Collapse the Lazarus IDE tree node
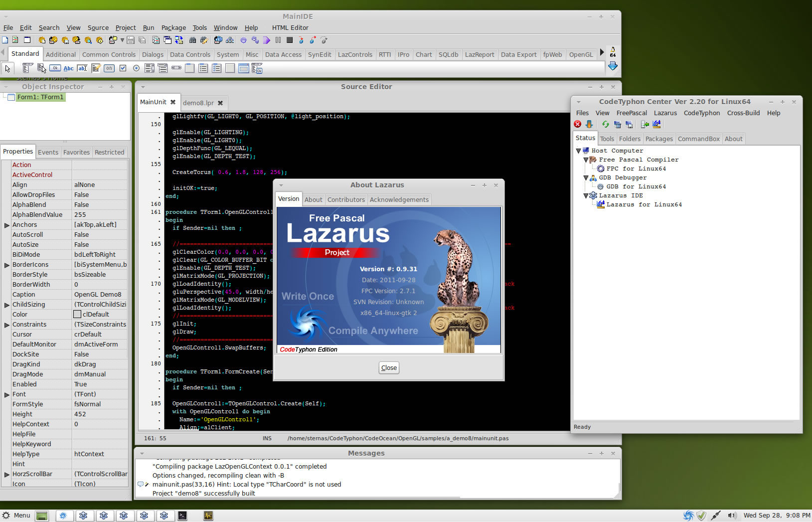The image size is (812, 522). point(586,195)
